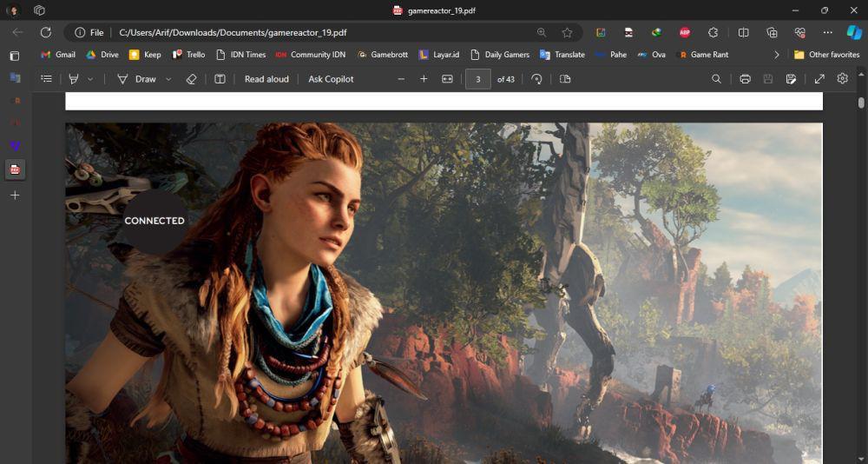Expand the Highlight color options dropdown
The height and width of the screenshot is (464, 868).
pos(90,79)
